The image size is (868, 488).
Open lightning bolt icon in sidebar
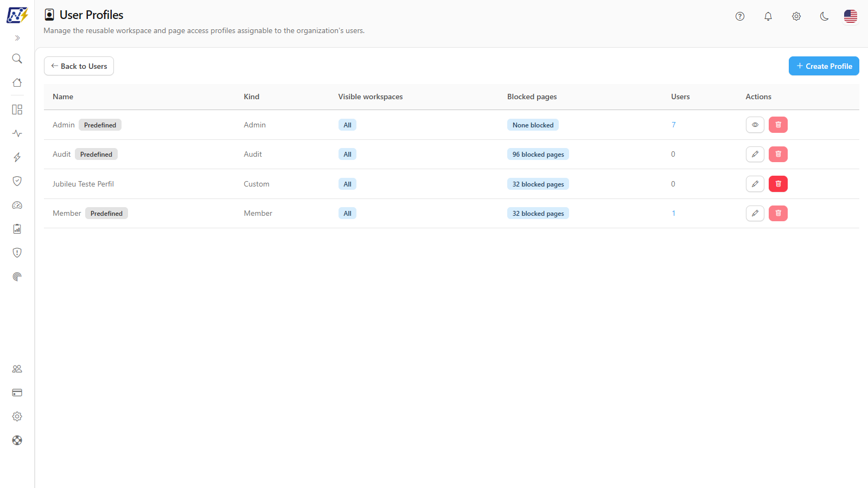tap(17, 157)
